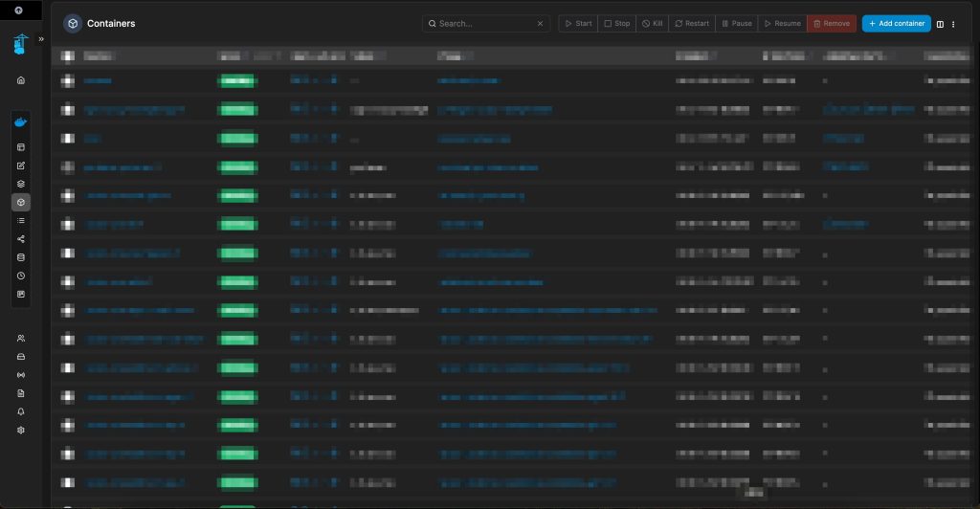Click the Docker whale environment icon
The height and width of the screenshot is (509, 980).
tap(21, 122)
